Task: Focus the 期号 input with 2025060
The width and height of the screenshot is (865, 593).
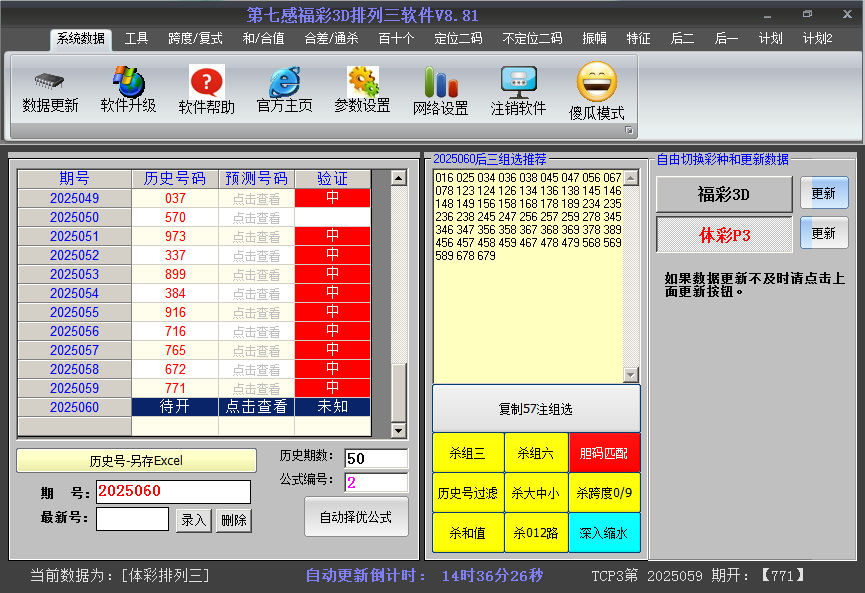Action: (x=173, y=492)
